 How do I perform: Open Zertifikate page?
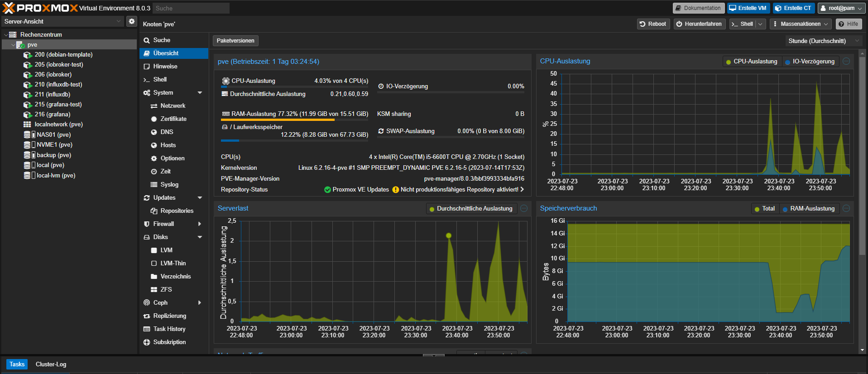[173, 119]
